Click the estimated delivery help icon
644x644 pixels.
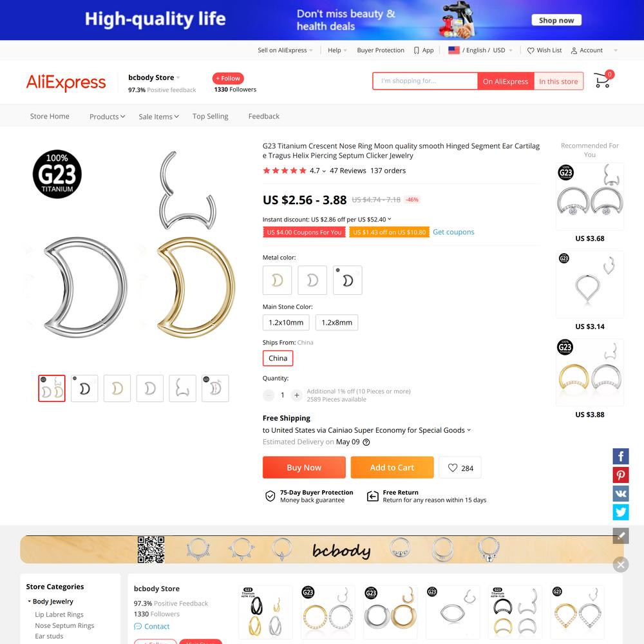pyautogui.click(x=366, y=442)
